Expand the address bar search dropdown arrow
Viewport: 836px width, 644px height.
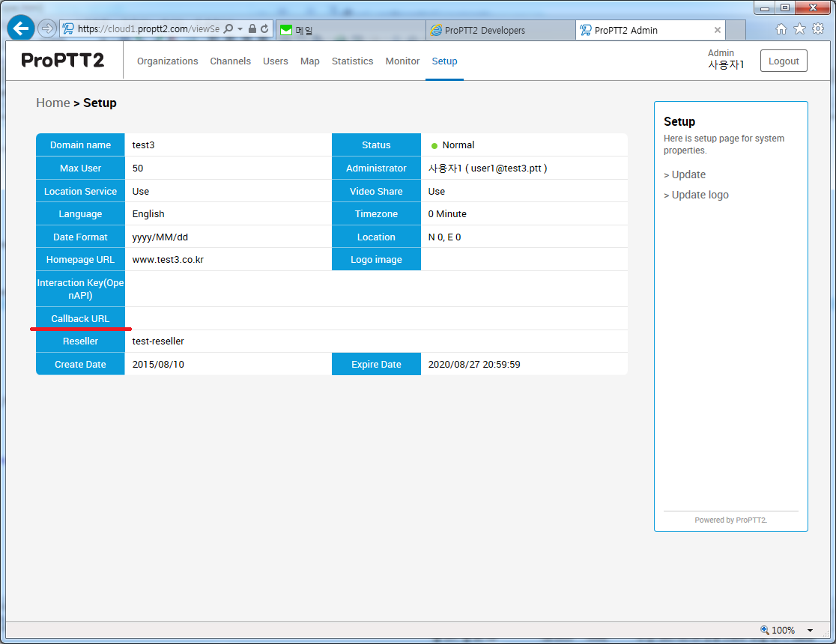pos(240,29)
